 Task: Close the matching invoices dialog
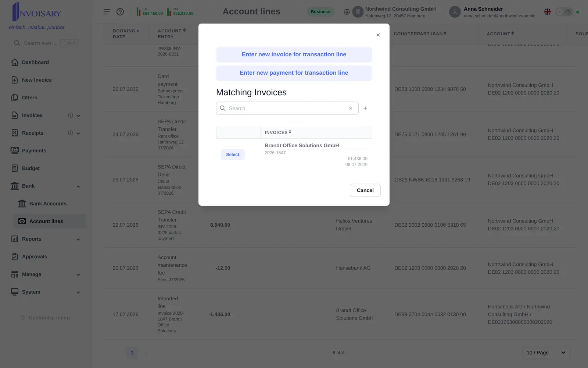tap(378, 35)
